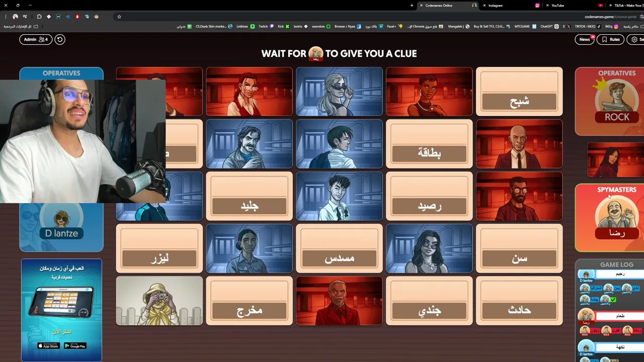This screenshot has height=362, width=644.
Task: Select the word card بطاقة
Action: click(x=429, y=144)
